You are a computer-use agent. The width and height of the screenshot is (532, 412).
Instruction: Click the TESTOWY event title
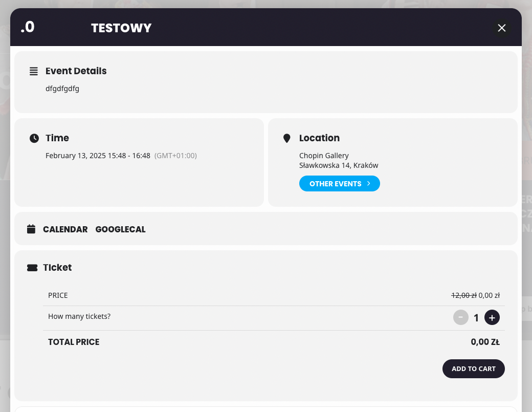coord(121,28)
